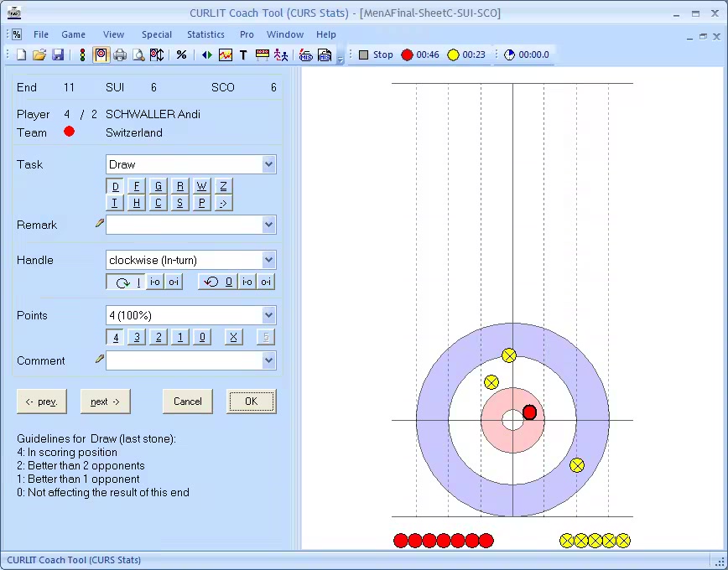Toggle counter-clockwise out-turn handle button
Image resolution: width=728 pixels, height=570 pixels.
pyautogui.click(x=217, y=282)
